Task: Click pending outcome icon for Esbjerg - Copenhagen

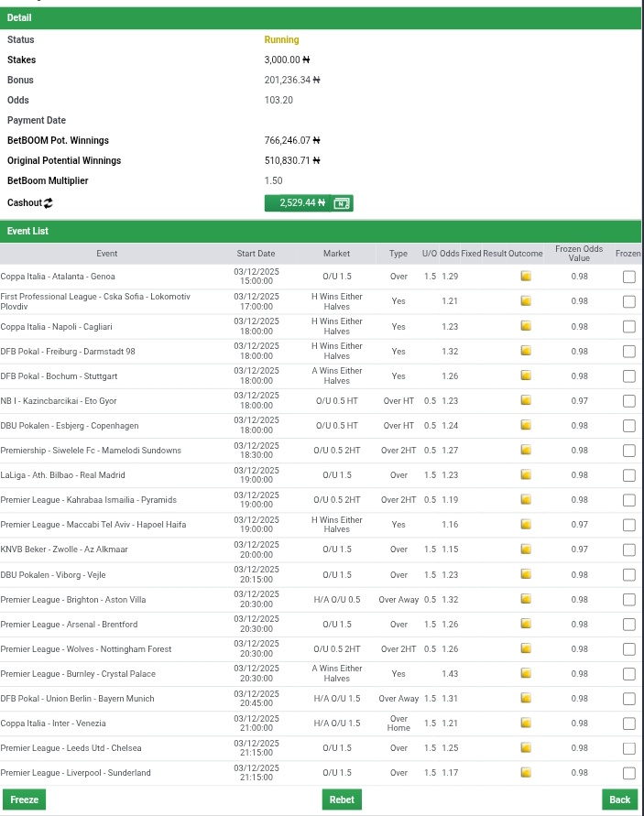Action: tap(526, 425)
